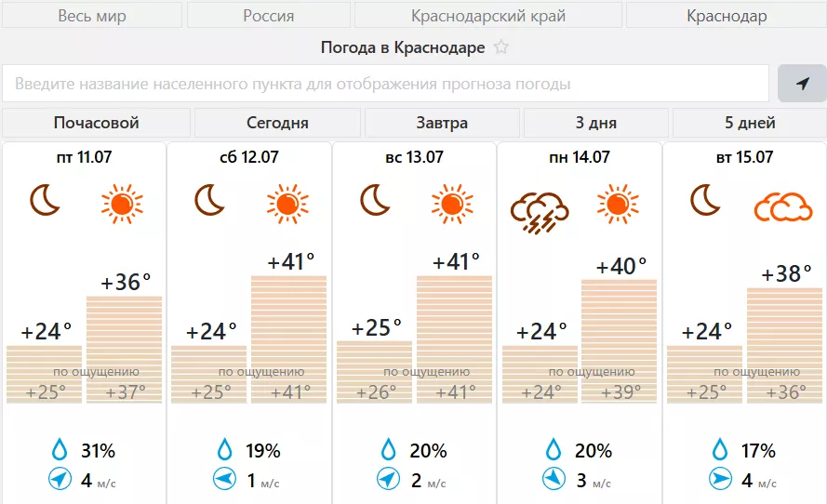The image size is (827, 504).
Task: Click the favorite star next to Погода в Краснодаре
Action: (x=501, y=47)
